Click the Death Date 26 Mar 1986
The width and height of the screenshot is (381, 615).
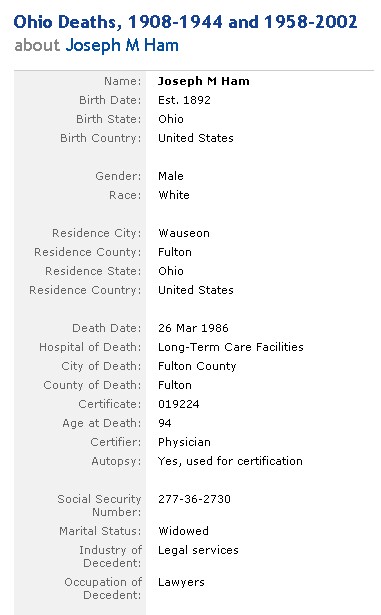[x=193, y=328]
